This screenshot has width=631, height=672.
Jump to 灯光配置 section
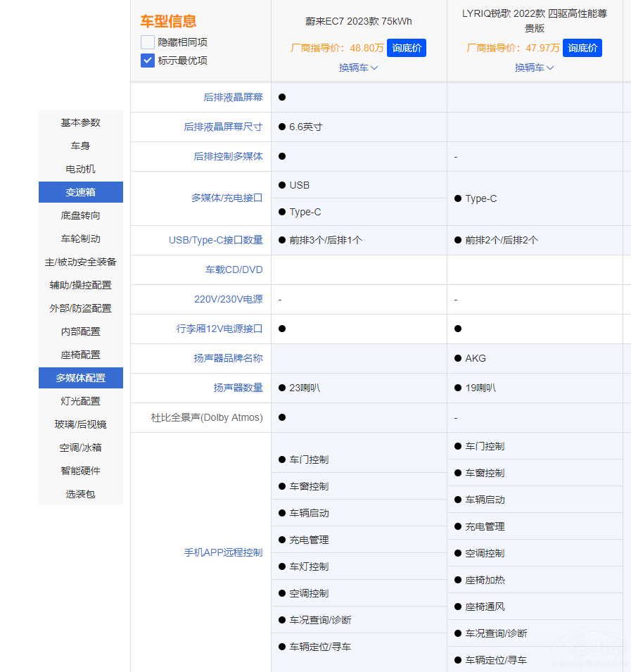pos(81,401)
